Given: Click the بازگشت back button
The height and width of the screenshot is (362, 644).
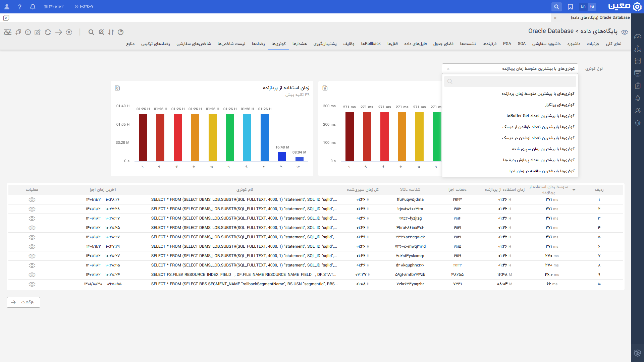Looking at the screenshot, I should click(23, 302).
